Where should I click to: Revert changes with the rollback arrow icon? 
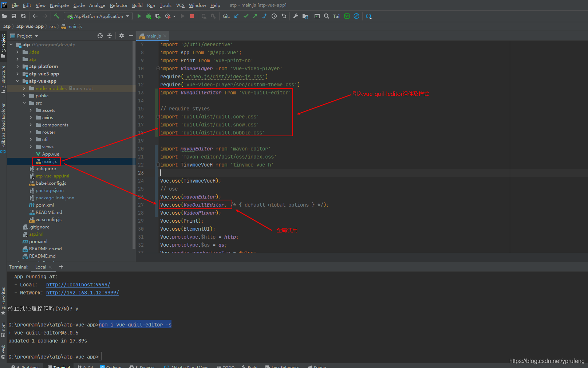[x=284, y=16]
